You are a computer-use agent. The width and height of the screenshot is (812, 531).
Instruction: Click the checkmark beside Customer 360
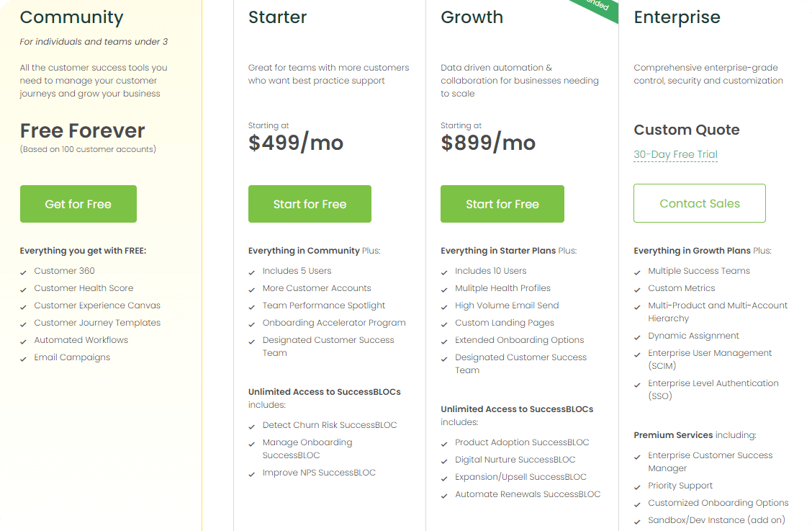[x=23, y=271]
